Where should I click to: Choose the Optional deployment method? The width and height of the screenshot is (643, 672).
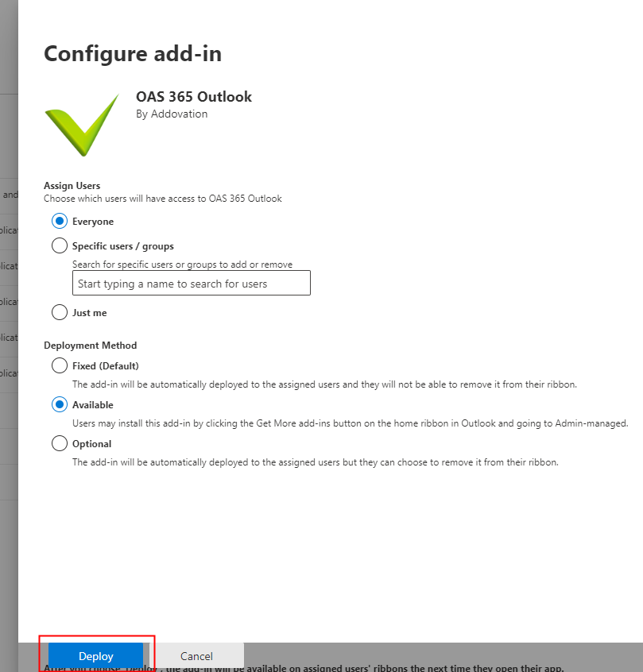(59, 443)
